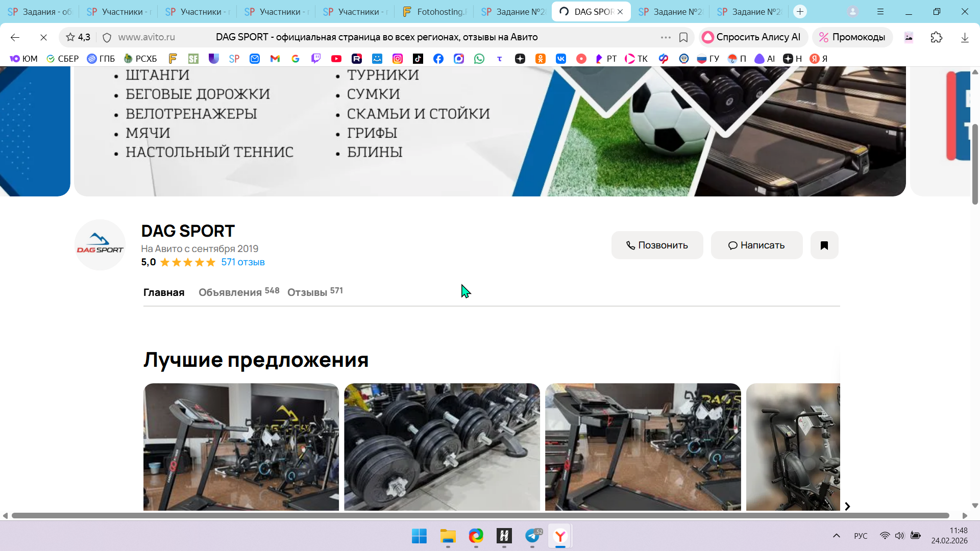This screenshot has width=980, height=551.
Task: Show hidden system tray icons chevron
Action: [836, 536]
